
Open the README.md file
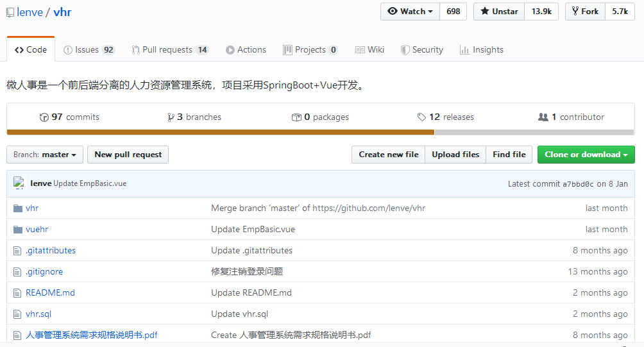click(x=50, y=292)
